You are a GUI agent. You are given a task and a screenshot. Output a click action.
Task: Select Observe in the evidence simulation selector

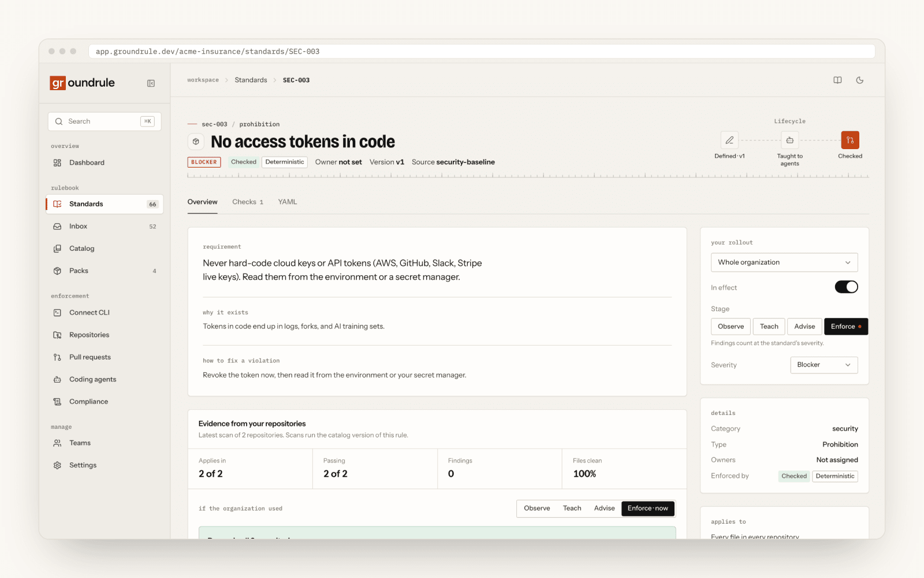(x=537, y=509)
